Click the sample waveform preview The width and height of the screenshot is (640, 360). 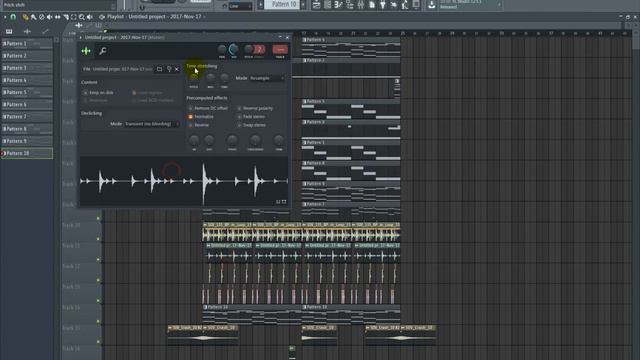184,181
